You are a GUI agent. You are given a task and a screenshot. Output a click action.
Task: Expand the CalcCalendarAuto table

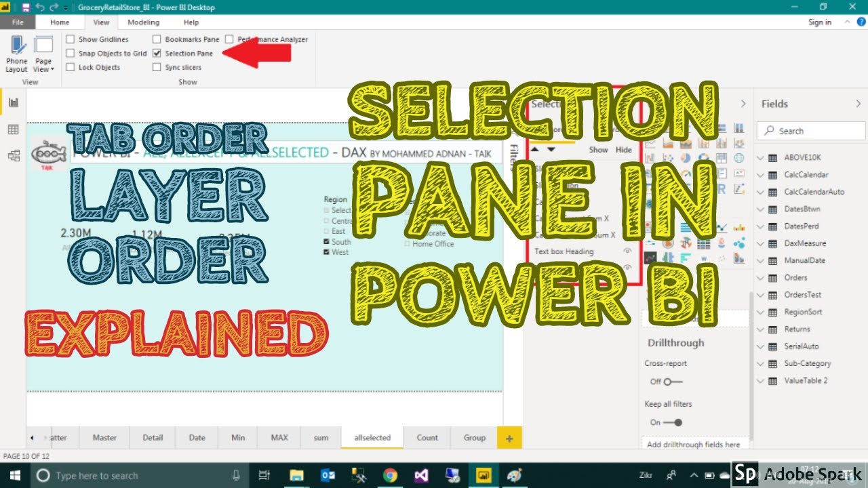(x=759, y=192)
